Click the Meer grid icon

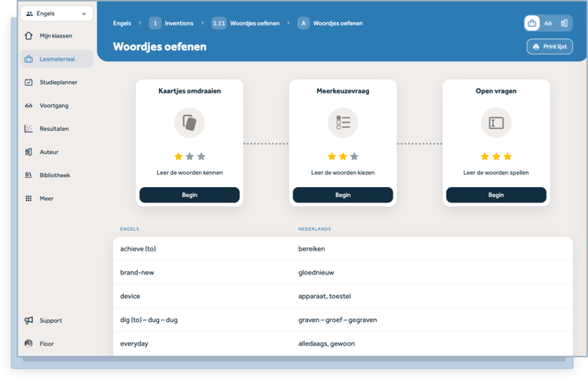[x=29, y=199]
